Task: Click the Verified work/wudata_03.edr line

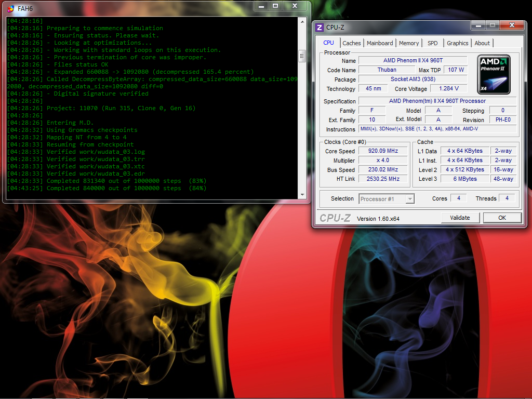Action: [x=76, y=174]
